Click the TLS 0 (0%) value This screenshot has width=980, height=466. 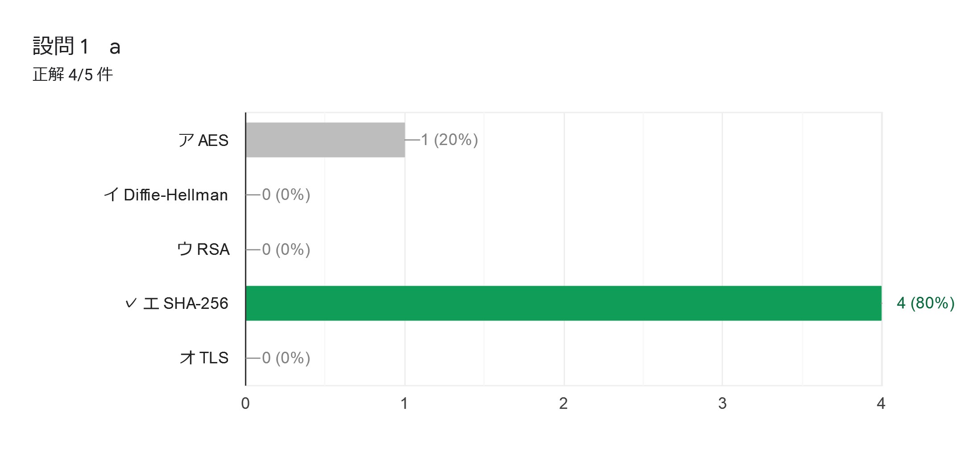286,358
